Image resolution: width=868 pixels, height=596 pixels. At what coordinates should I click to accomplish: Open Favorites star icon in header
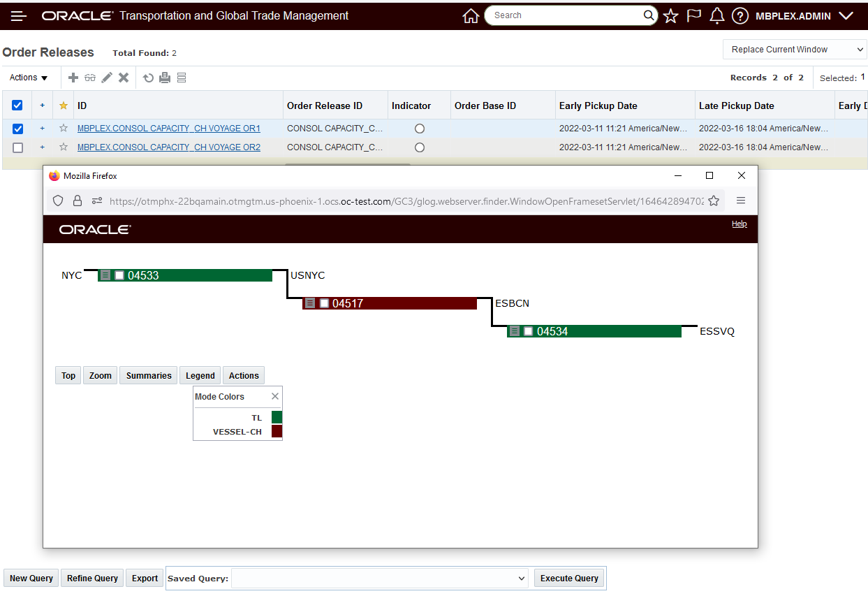tap(671, 15)
